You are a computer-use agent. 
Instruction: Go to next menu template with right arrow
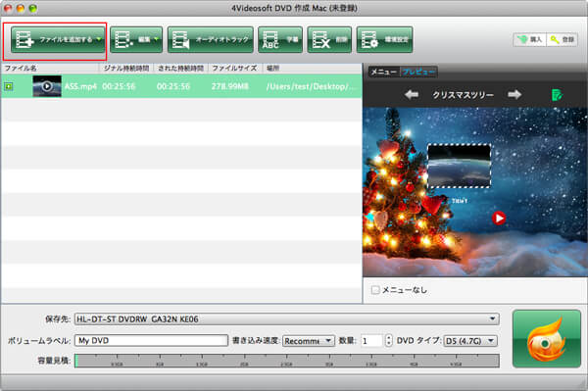pyautogui.click(x=514, y=94)
